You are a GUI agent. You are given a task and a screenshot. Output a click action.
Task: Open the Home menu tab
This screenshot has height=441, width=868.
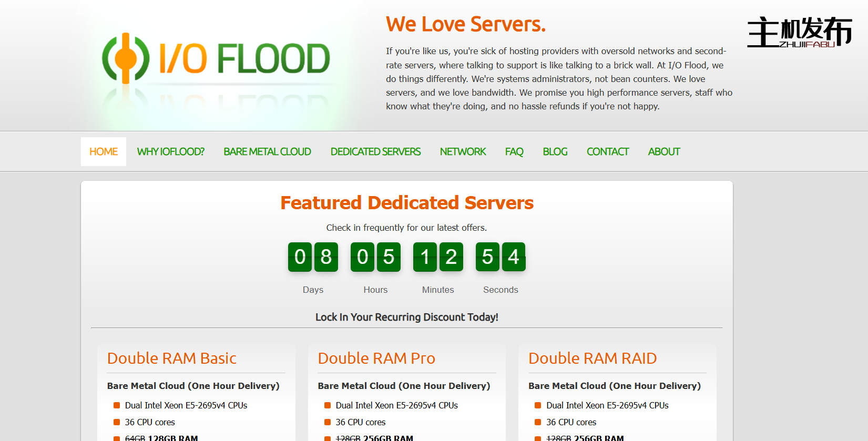(x=104, y=152)
